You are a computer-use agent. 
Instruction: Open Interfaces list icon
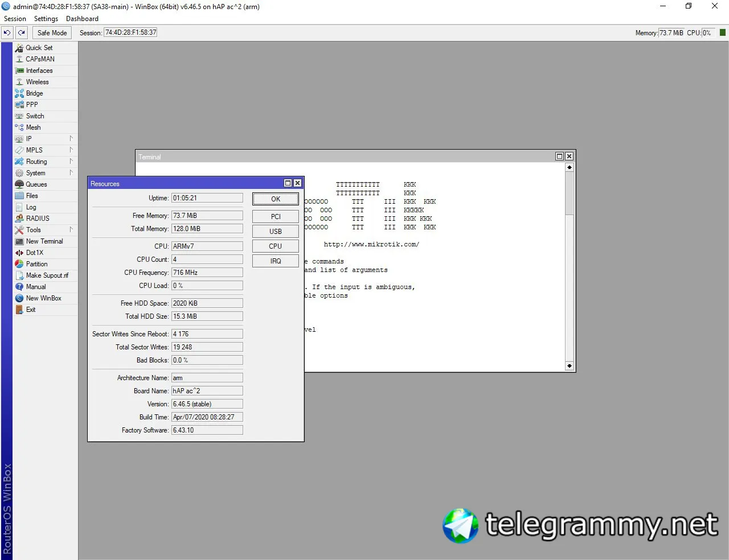point(19,71)
